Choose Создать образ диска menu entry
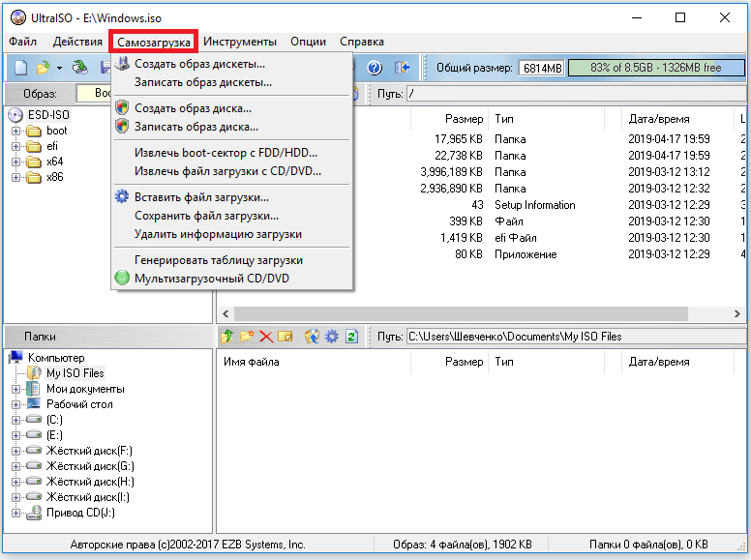The image size is (751, 560). (x=232, y=108)
